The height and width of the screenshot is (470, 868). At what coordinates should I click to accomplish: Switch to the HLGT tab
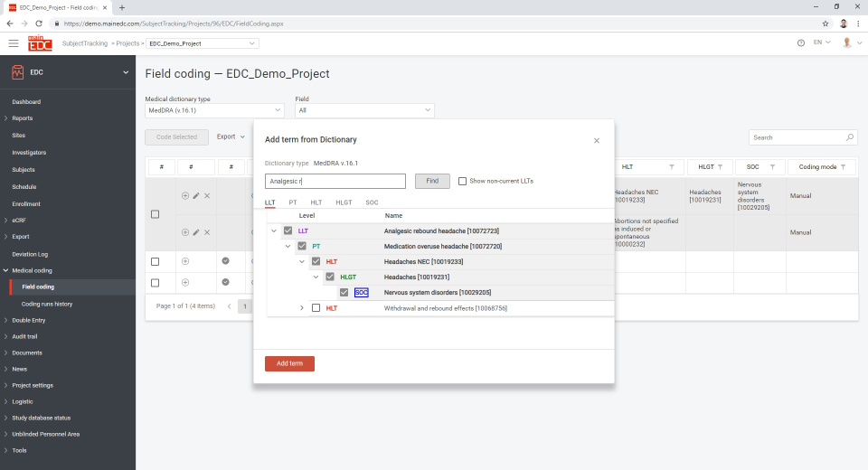(344, 202)
